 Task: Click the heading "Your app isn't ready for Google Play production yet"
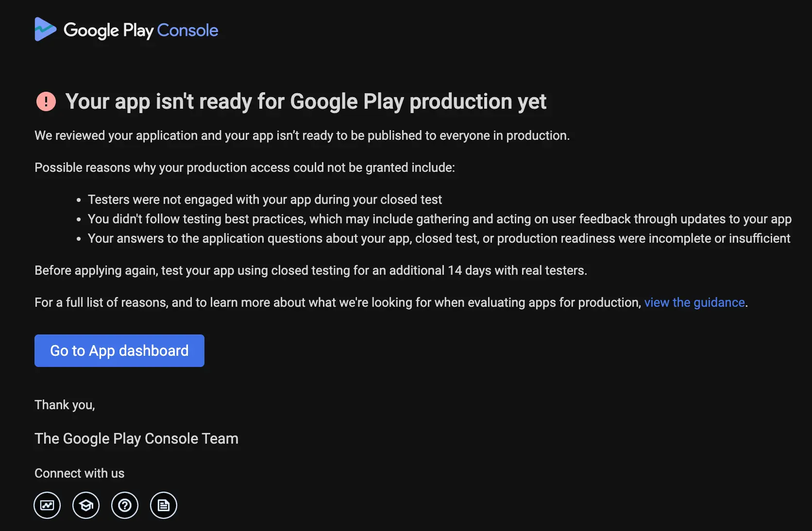click(x=306, y=102)
